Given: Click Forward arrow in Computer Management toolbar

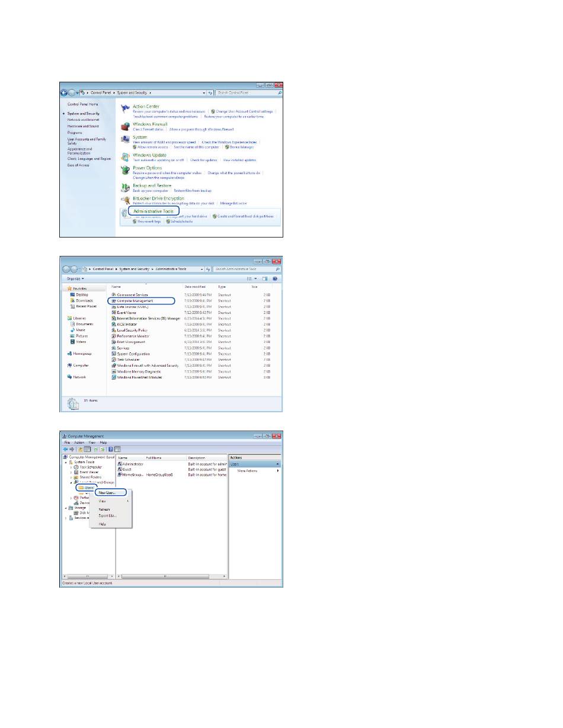Looking at the screenshot, I should point(72,449).
